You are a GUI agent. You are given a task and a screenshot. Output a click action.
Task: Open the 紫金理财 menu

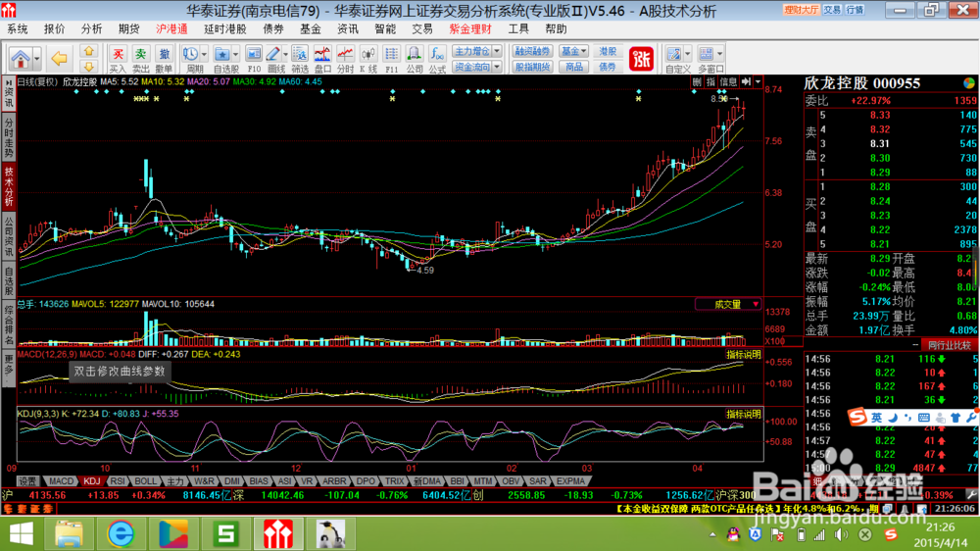(470, 28)
